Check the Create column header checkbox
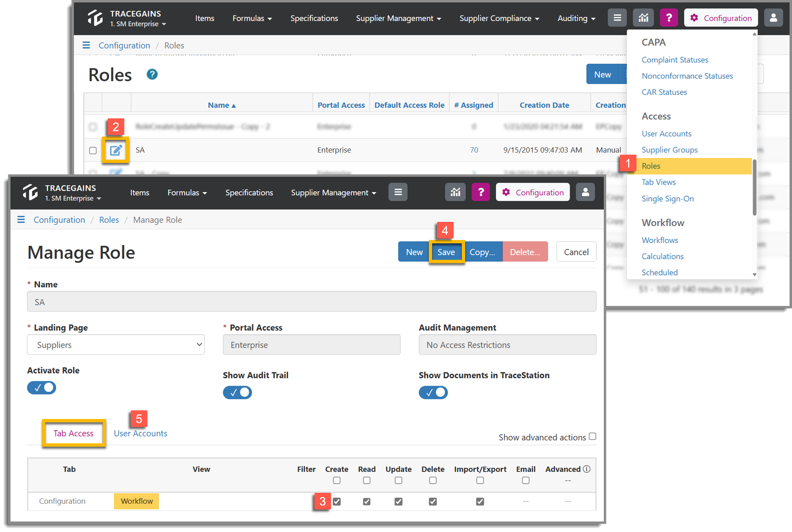The width and height of the screenshot is (792, 532). tap(337, 480)
